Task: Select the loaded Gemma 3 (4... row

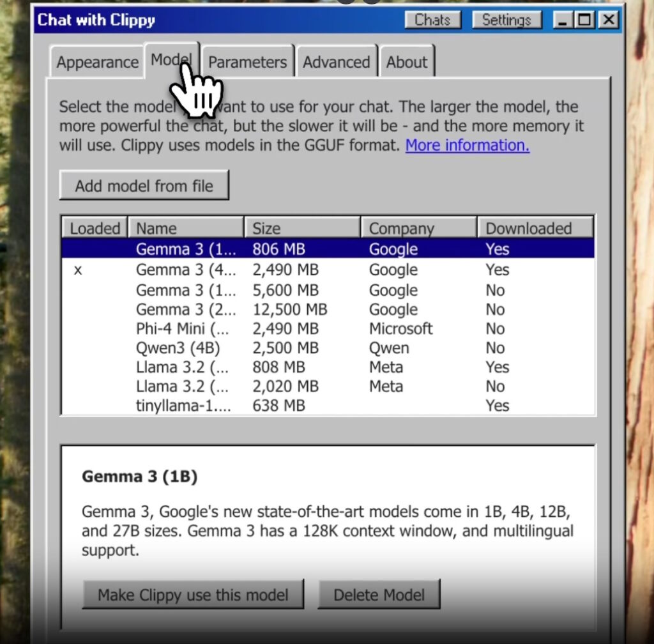Action: 328,270
